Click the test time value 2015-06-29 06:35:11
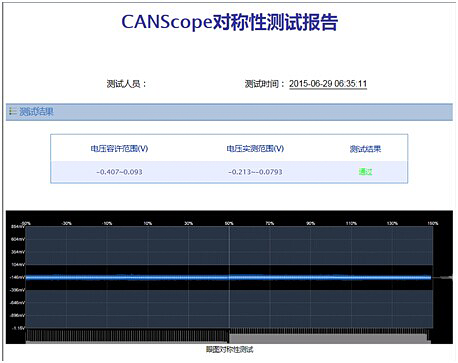 [328, 83]
